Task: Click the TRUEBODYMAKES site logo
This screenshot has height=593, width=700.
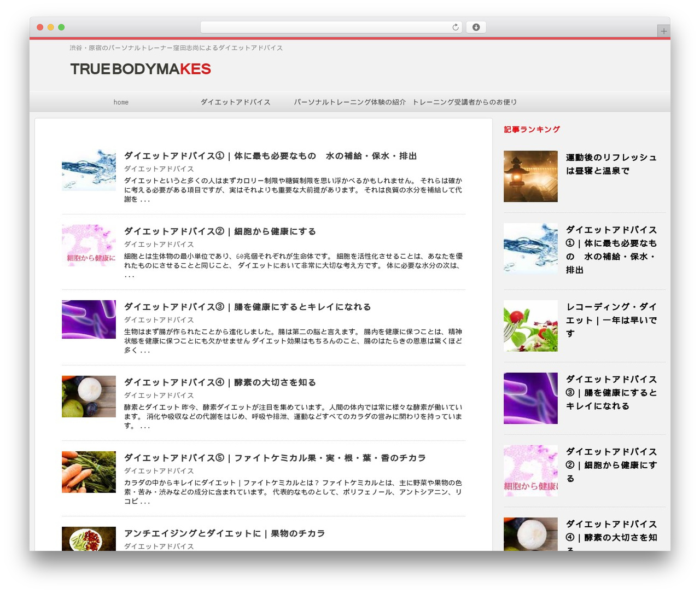Action: 141,69
